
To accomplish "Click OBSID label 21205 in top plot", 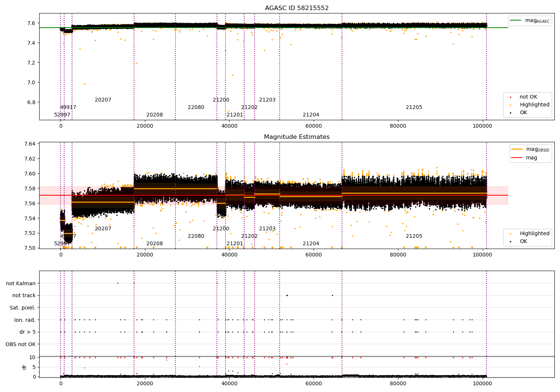I will (414, 108).
